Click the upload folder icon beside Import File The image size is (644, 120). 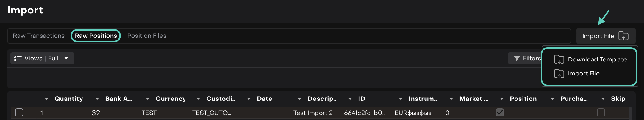pos(623,36)
